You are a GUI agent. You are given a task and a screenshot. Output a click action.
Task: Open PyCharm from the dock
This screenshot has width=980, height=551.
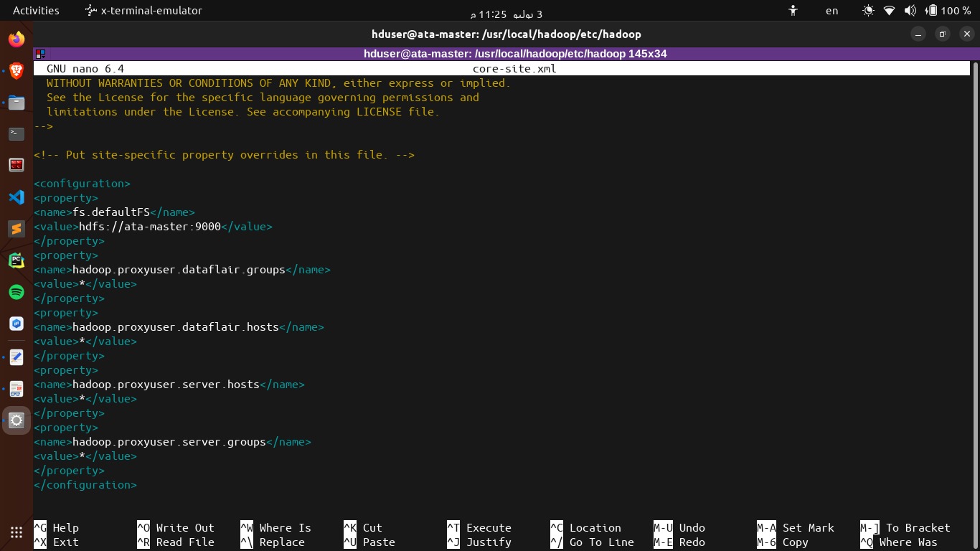pos(16,260)
